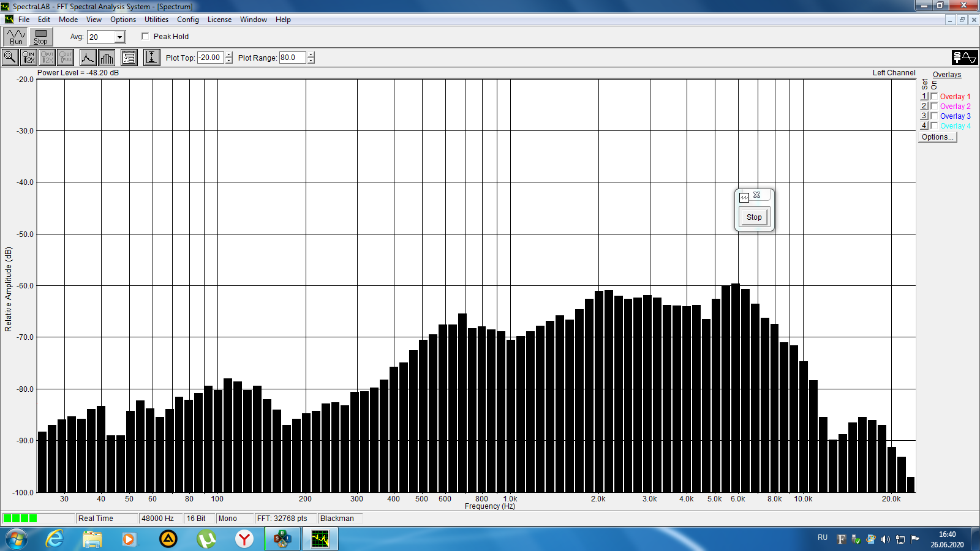The height and width of the screenshot is (551, 980).
Task: Open the Edit menu
Action: [44, 20]
